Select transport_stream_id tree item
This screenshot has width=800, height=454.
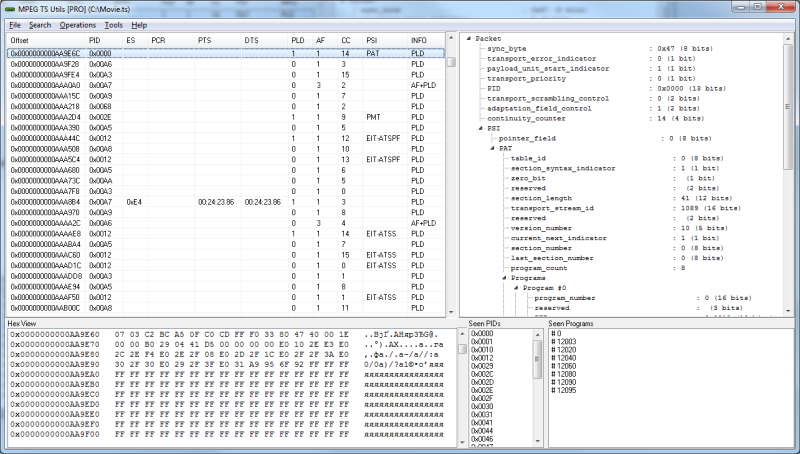click(552, 208)
